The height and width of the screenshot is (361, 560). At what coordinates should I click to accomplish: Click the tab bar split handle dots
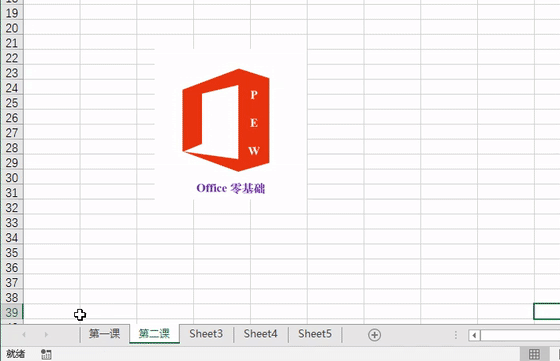[456, 335]
